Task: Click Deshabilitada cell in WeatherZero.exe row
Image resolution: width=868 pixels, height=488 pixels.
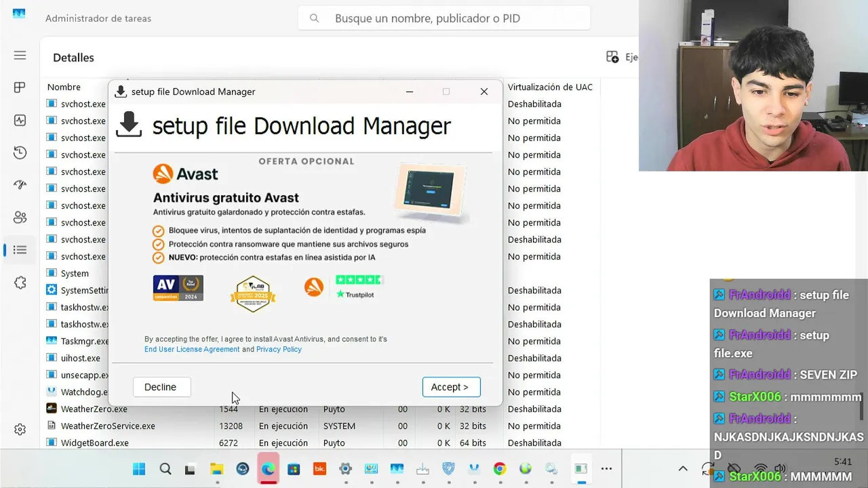Action: tap(534, 409)
